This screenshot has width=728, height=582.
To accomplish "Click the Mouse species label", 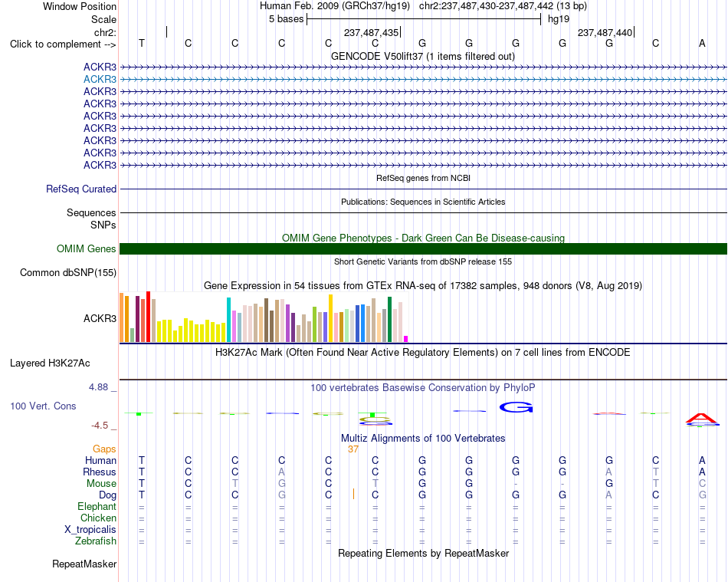I will pos(101,484).
